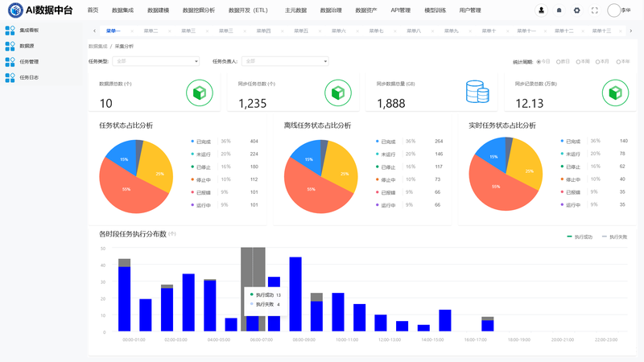Screen dimensions: 644x362
Task: Open the 数据开发 (ETL) top menu
Action: pos(248,10)
